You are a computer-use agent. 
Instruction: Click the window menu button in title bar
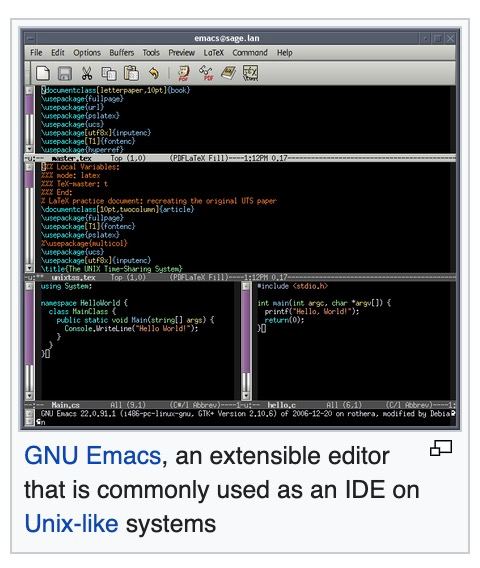tap(30, 38)
